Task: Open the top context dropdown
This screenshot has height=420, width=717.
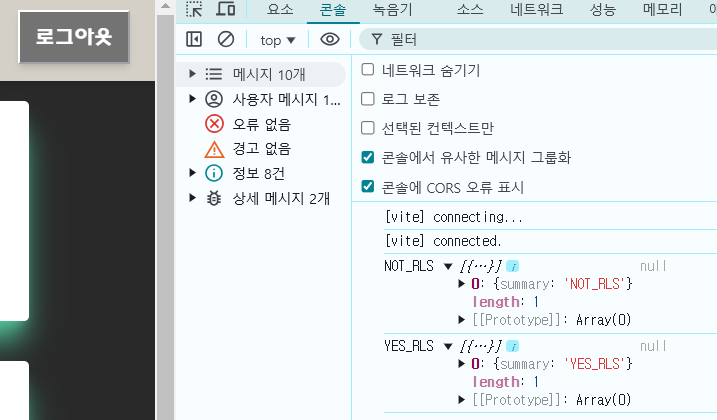Action: click(x=278, y=40)
